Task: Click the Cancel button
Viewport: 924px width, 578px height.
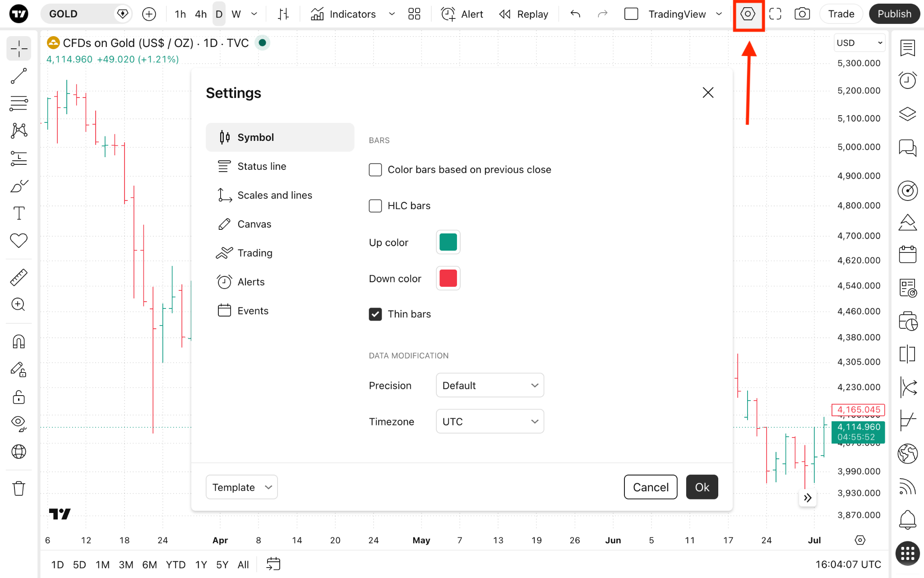Action: point(651,487)
